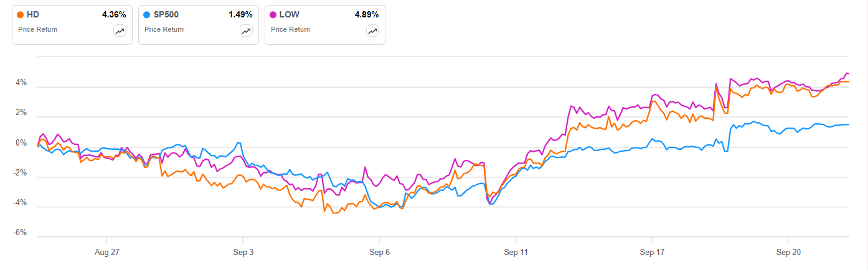868x270 pixels.
Task: Select the LOW ticker label
Action: tap(291, 14)
